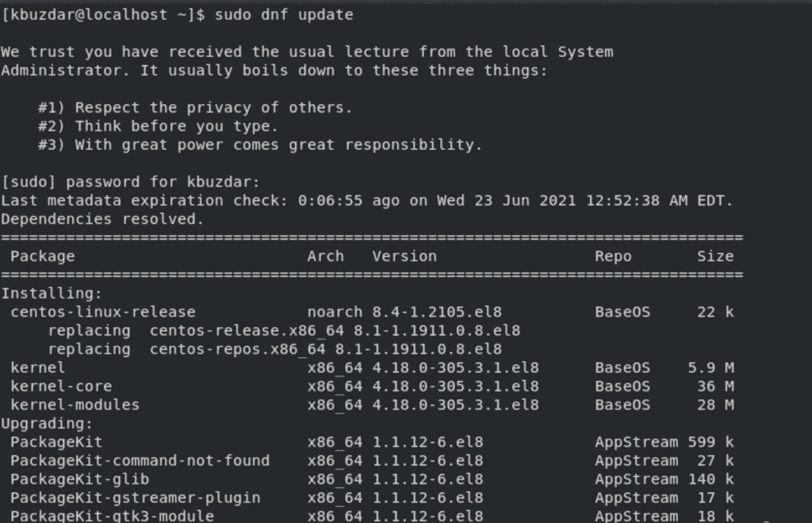812x523 pixels.
Task: Click the kernel-modules package name
Action: [x=75, y=405]
